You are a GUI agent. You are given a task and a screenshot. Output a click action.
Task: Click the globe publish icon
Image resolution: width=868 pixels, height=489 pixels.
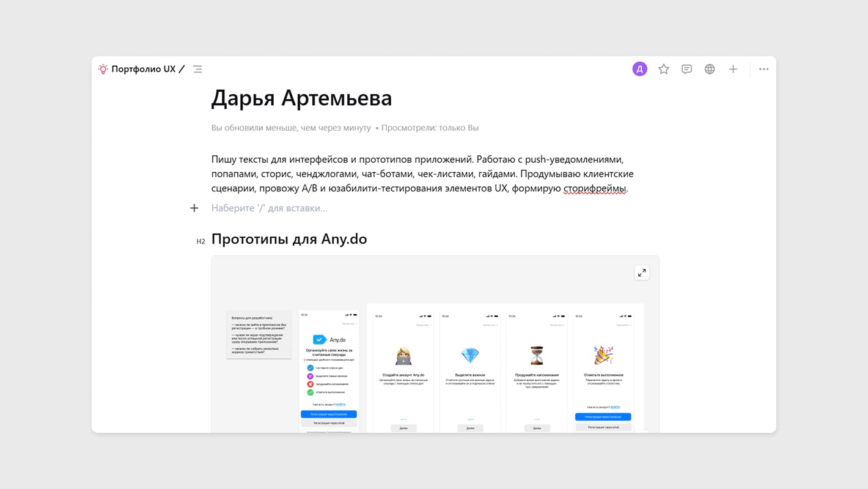pos(710,69)
